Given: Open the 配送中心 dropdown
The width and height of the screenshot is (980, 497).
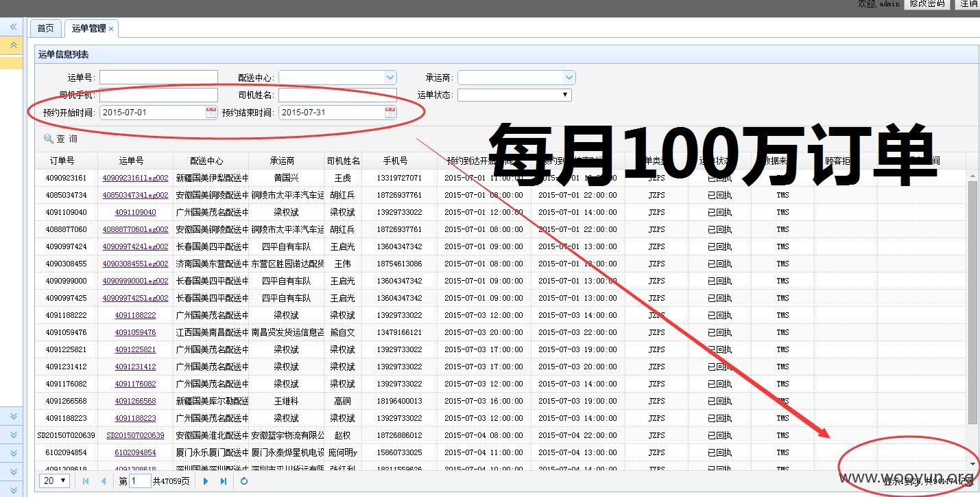Looking at the screenshot, I should point(390,78).
